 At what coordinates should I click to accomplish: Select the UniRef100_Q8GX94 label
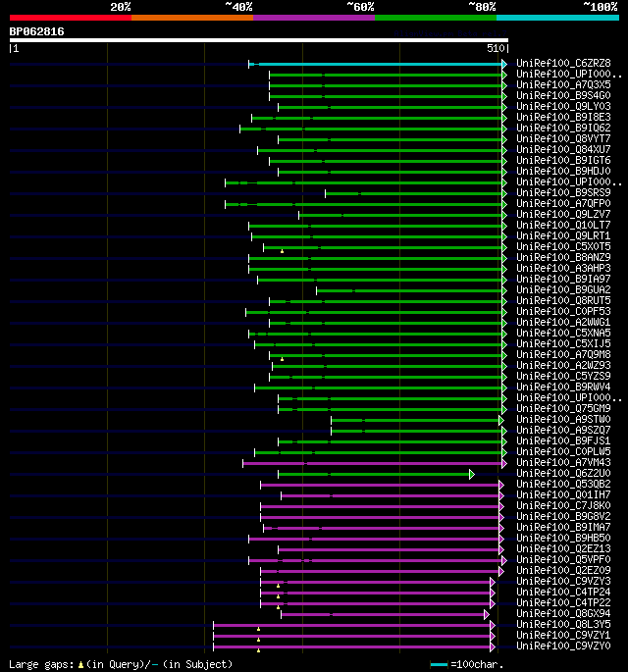click(x=563, y=614)
